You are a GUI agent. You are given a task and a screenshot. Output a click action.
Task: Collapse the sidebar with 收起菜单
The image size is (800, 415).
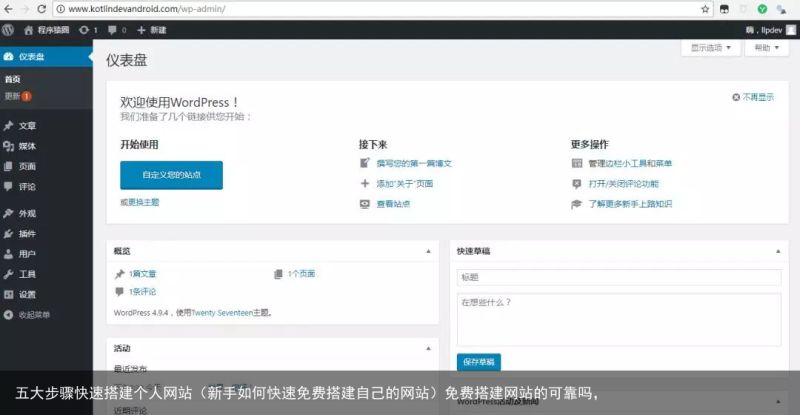(27, 315)
